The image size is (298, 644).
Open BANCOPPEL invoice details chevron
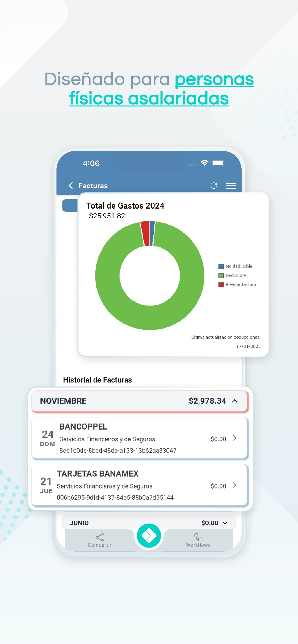(234, 438)
